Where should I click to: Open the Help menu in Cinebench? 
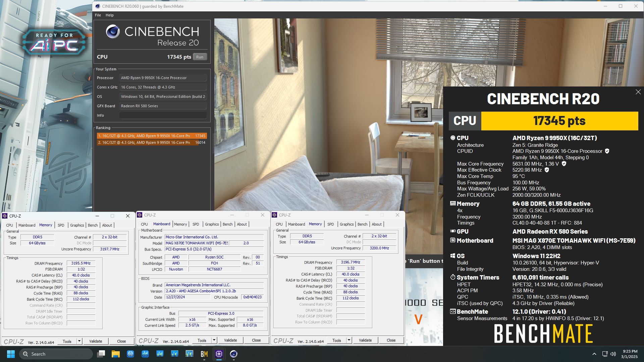110,15
